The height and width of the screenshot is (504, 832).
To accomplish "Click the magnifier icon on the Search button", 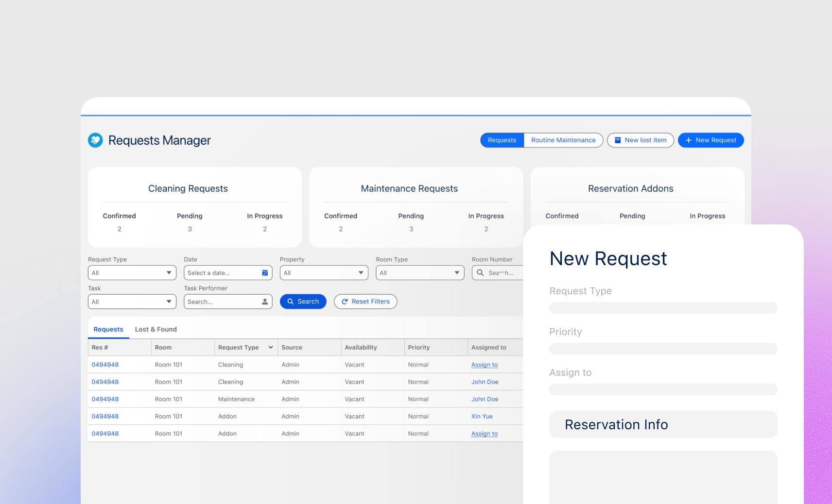I will (291, 302).
